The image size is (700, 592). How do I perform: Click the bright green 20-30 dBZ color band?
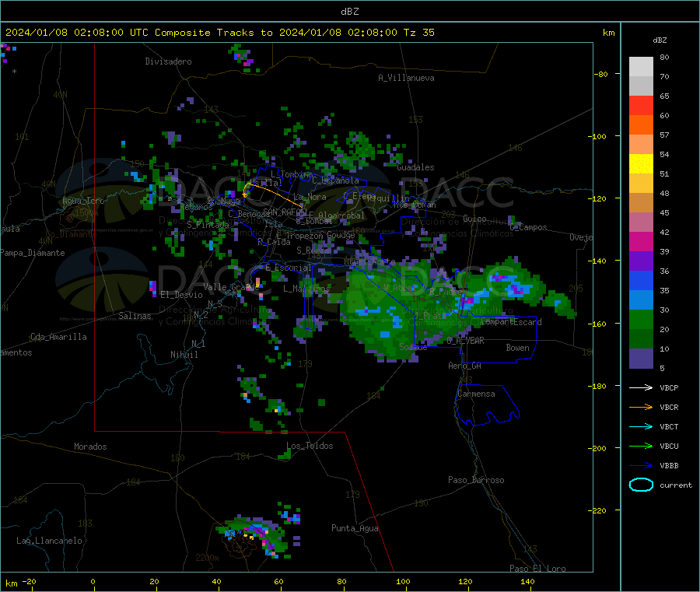[641, 320]
